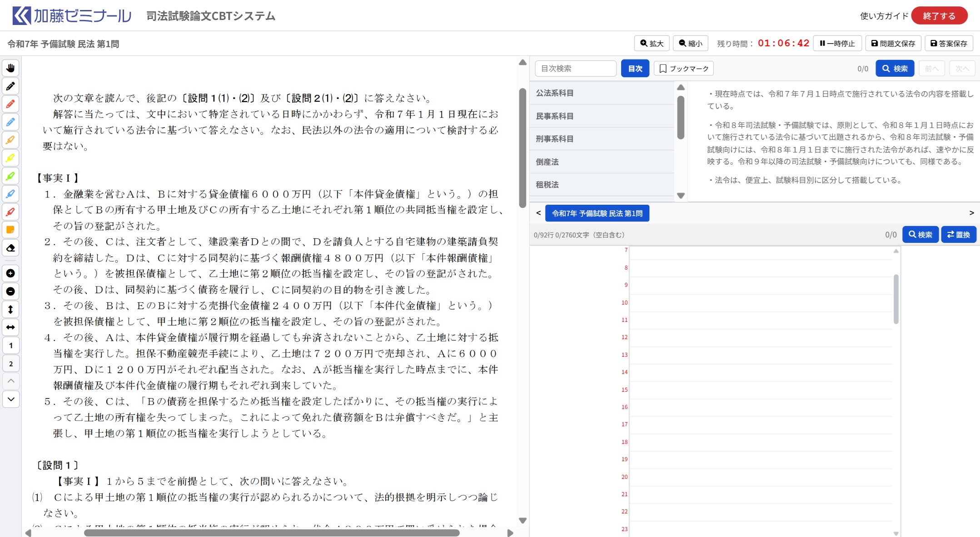Select the hand pan tool
The width and height of the screenshot is (980, 537).
[10, 69]
